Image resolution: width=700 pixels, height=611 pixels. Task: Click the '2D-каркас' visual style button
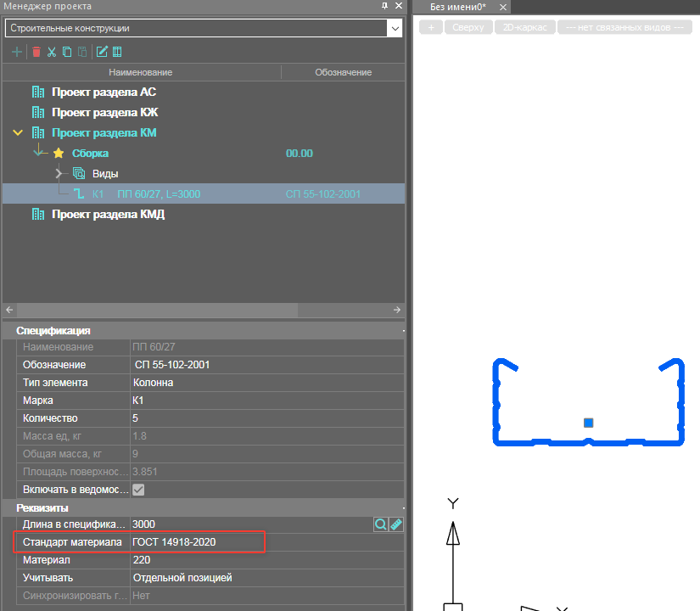coord(524,28)
